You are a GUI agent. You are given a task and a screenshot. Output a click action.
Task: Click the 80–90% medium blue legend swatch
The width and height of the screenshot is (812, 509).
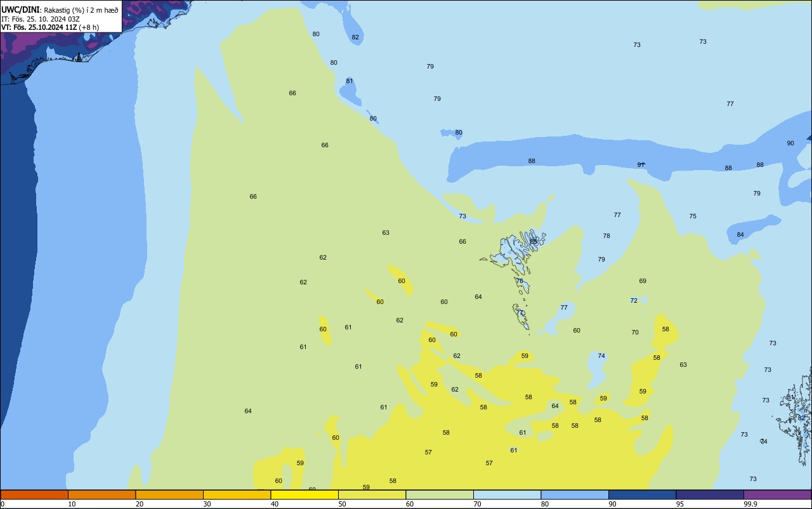tap(575, 494)
